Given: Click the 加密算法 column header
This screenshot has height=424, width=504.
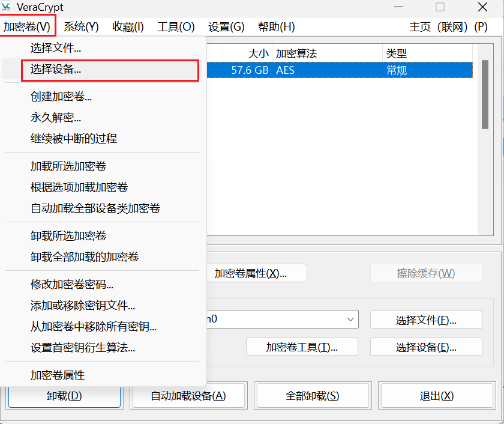Looking at the screenshot, I should click(x=327, y=54).
